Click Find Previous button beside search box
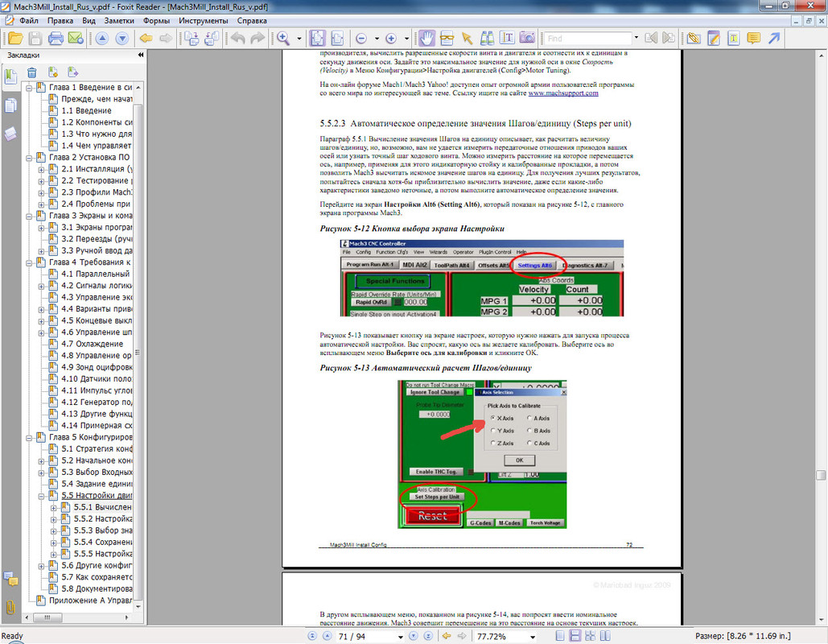Viewport: 828px width, 644px height. click(651, 38)
